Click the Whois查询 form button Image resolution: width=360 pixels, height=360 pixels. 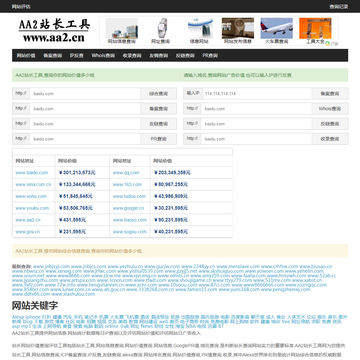330,109
